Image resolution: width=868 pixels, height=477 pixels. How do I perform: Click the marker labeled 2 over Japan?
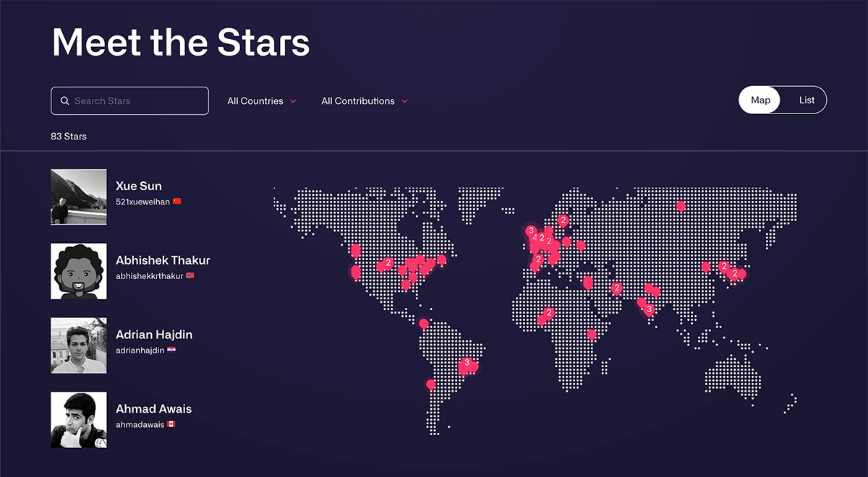click(x=735, y=275)
